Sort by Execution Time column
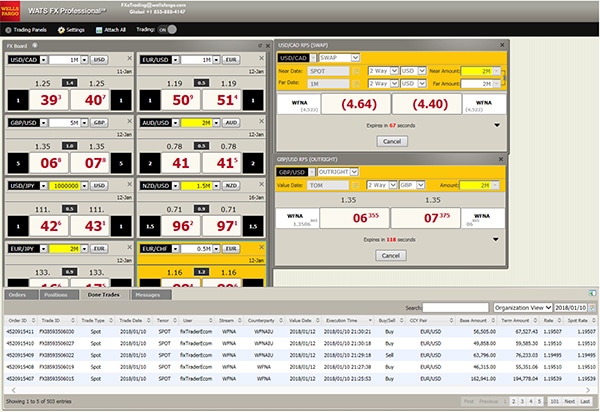600x412 pixels. 348,321
